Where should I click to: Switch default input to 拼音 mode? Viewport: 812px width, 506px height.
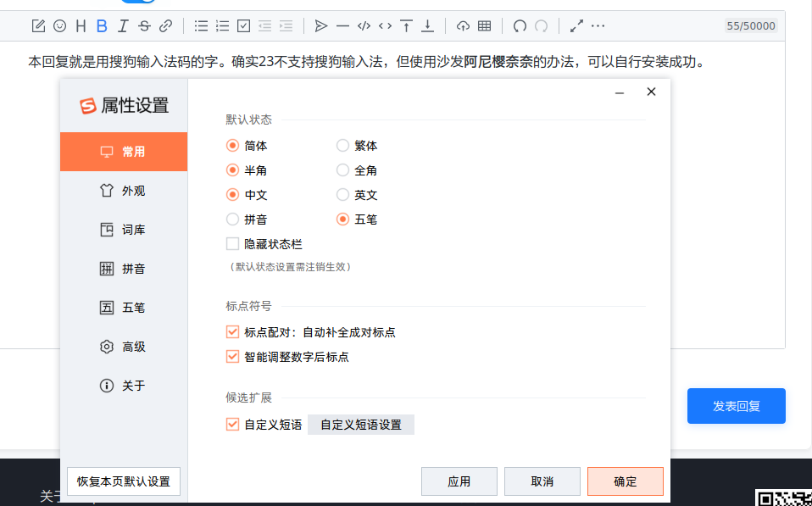(x=231, y=219)
